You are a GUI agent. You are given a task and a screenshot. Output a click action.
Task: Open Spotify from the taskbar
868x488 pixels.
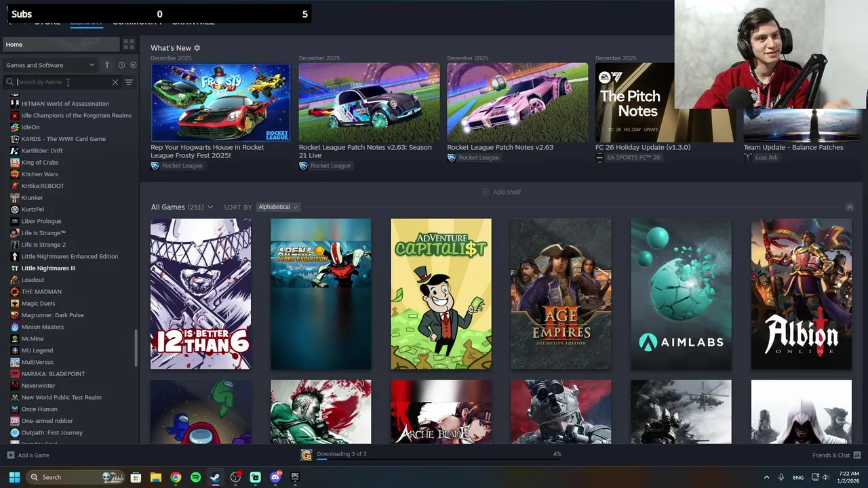pyautogui.click(x=195, y=477)
